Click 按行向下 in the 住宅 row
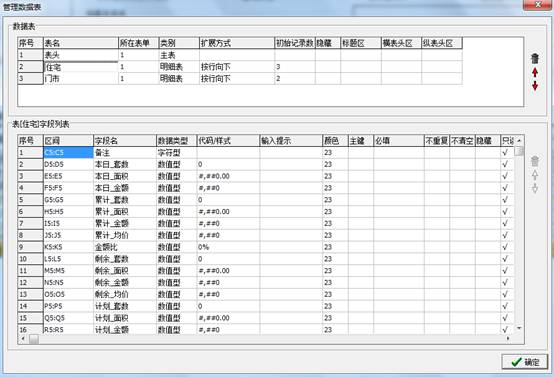The height and width of the screenshot is (377, 554). click(x=237, y=67)
